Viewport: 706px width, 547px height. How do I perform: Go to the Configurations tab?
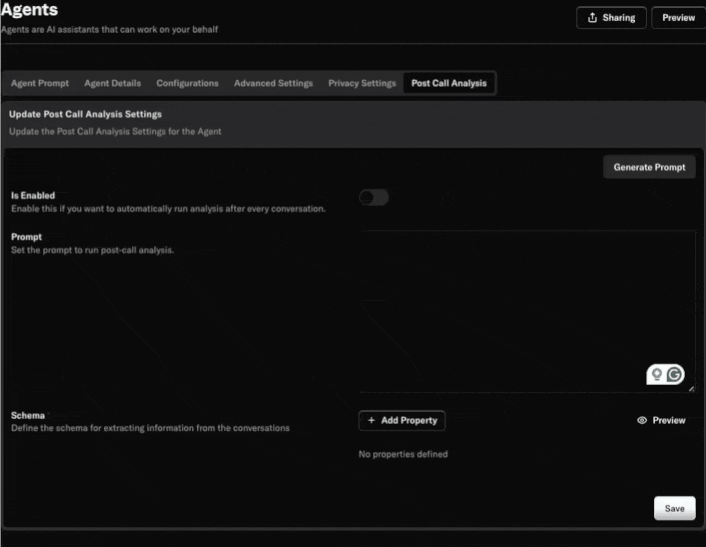[187, 83]
